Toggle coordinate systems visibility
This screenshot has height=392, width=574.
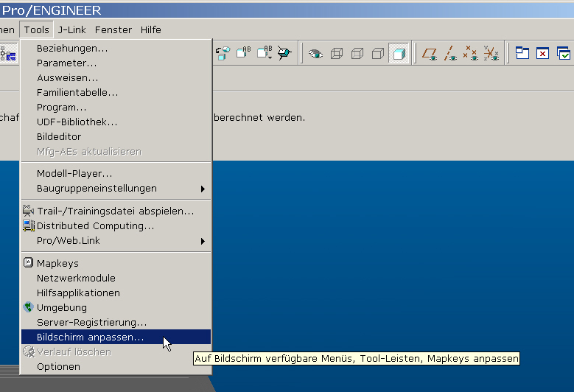click(491, 54)
